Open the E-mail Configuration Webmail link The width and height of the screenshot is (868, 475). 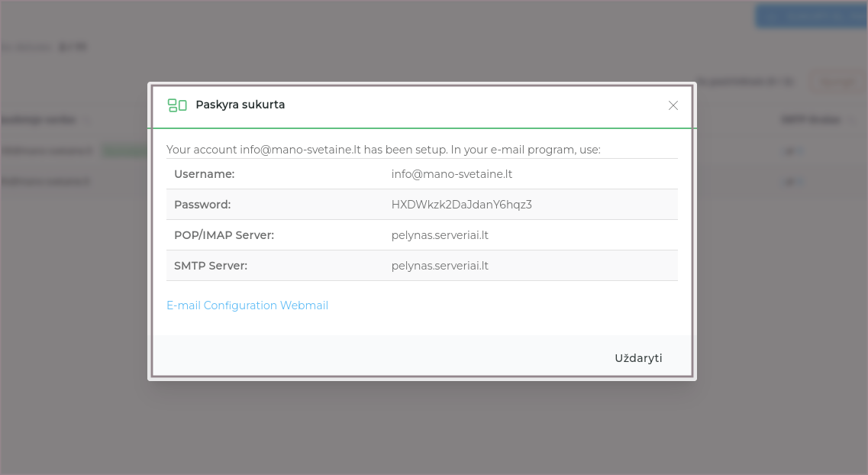[x=247, y=305]
